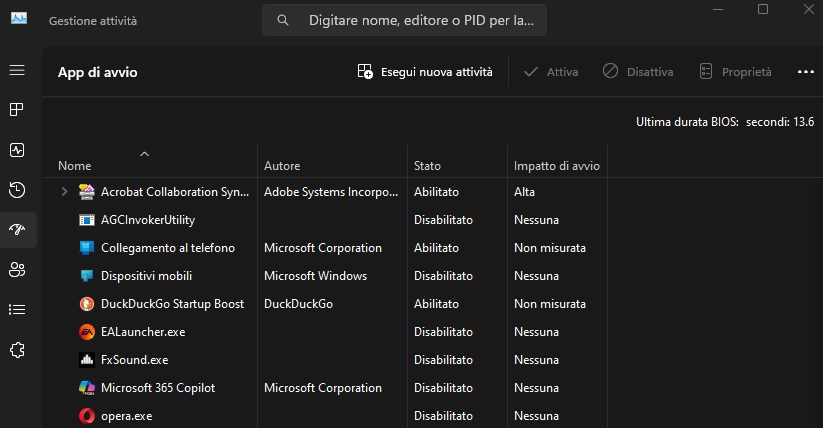Click the Collegamento al telefono icon
This screenshot has width=823, height=428.
(87, 248)
